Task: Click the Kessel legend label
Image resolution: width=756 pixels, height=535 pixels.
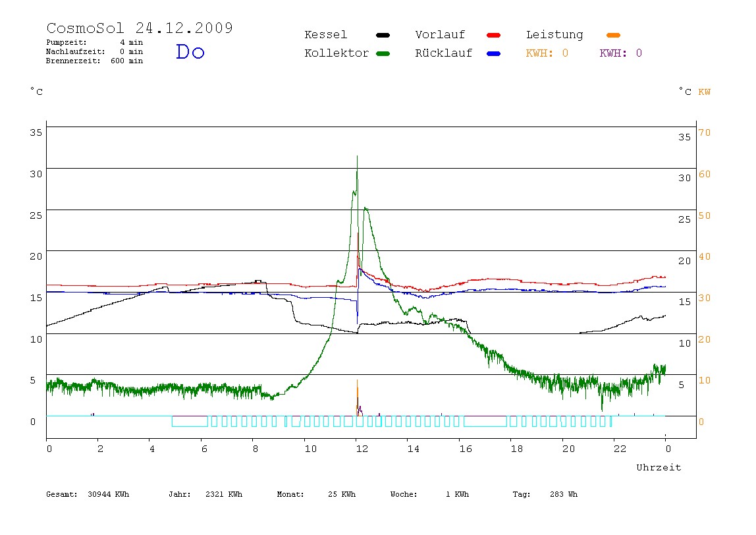Action: point(325,35)
